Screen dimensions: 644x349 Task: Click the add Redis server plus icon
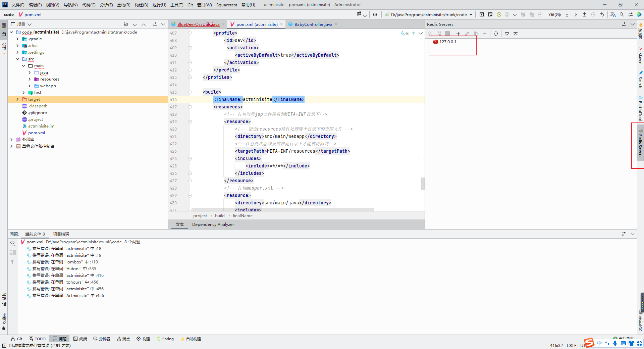[x=458, y=34]
